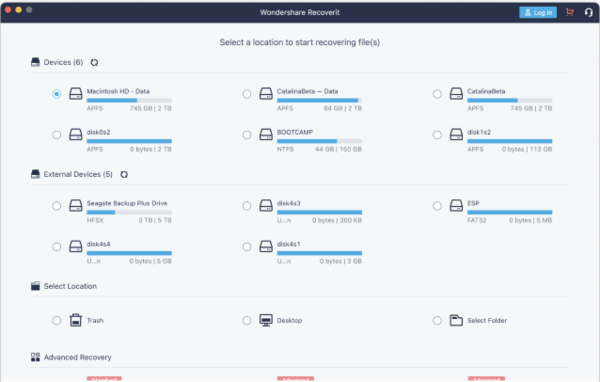Click the CatalinaBeta drive icon
This screenshot has height=382, width=600.
point(456,93)
